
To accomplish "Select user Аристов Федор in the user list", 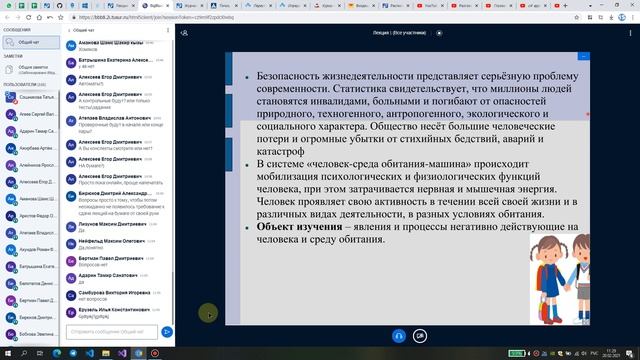I will point(30,216).
